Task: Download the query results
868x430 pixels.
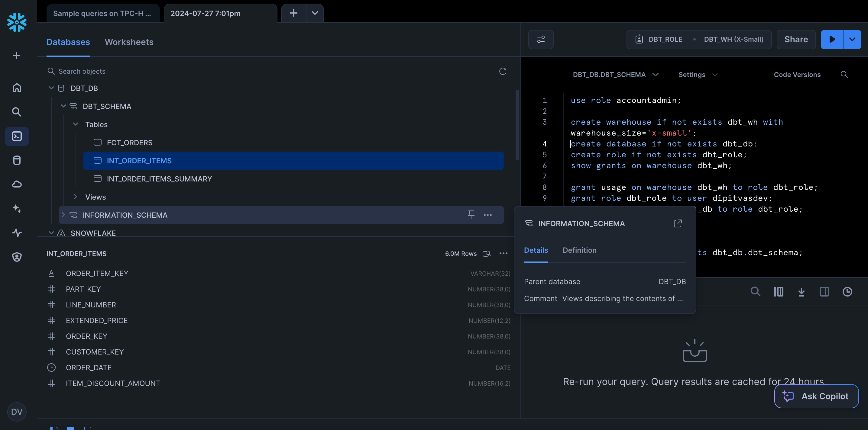Action: click(802, 292)
